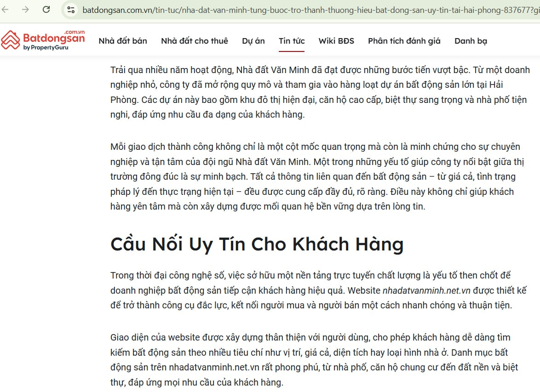Open Phân tích đánh giá menu

404,41
